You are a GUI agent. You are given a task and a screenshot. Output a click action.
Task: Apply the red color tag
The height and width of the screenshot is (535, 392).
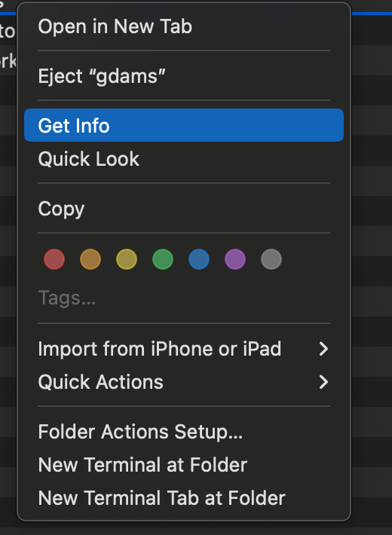click(54, 259)
